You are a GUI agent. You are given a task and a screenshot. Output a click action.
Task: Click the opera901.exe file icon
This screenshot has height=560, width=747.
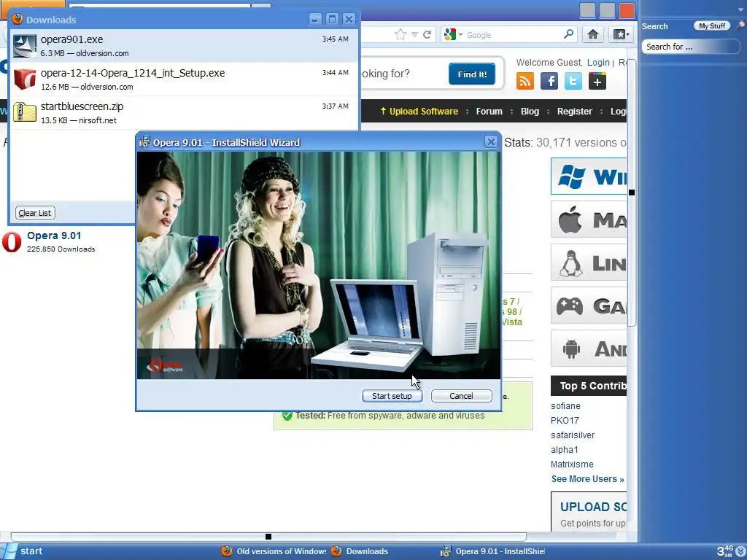(x=25, y=46)
